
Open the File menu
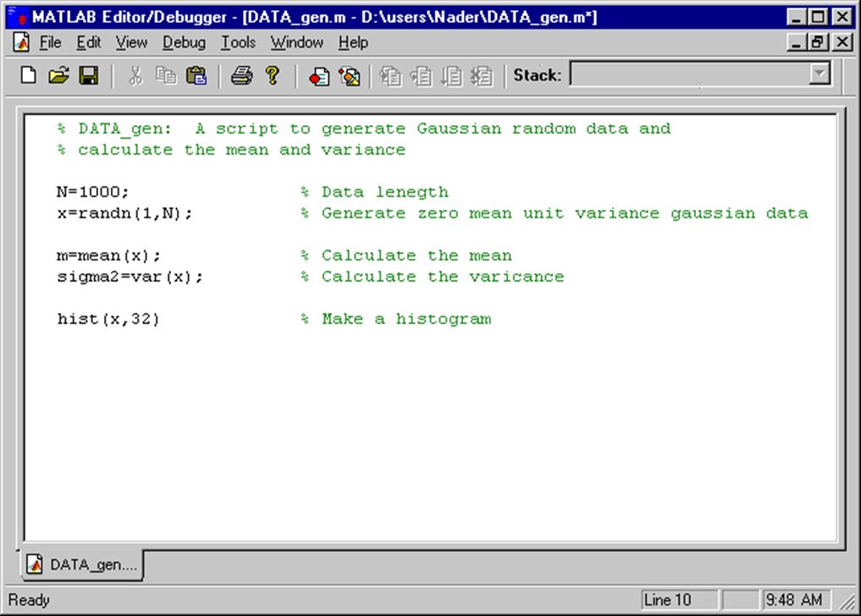pyautogui.click(x=50, y=42)
